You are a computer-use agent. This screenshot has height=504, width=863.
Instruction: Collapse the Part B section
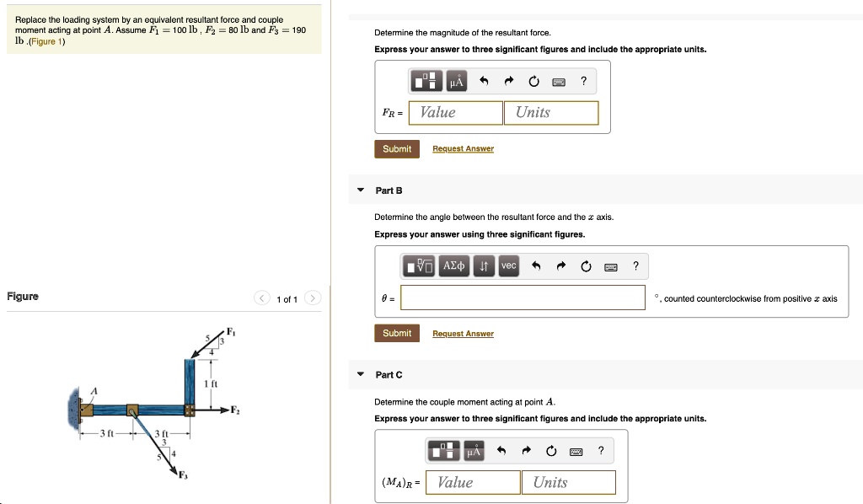pyautogui.click(x=361, y=190)
